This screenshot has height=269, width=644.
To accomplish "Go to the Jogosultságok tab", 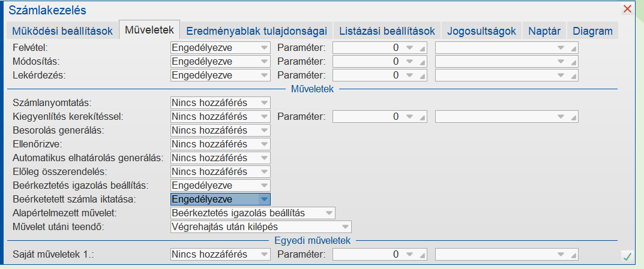I will tap(483, 31).
